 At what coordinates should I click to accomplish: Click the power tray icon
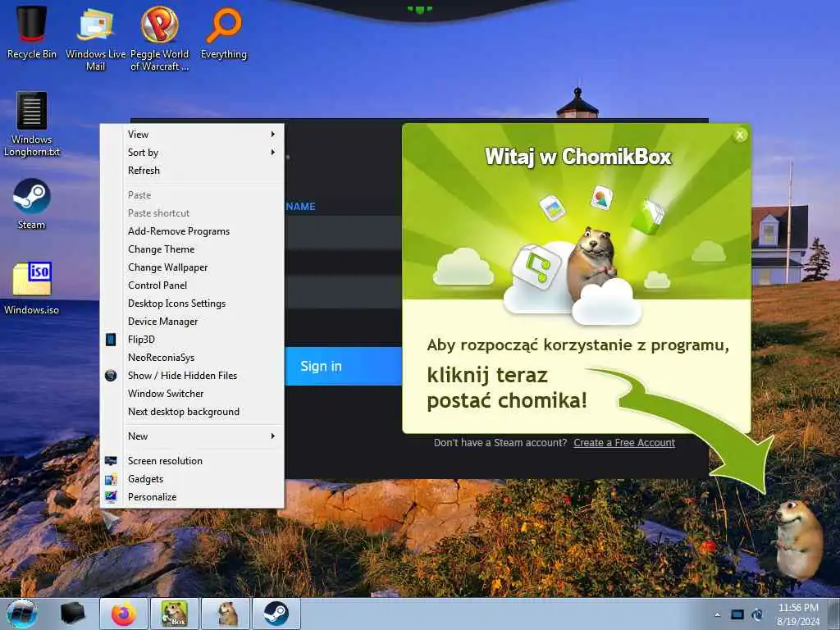click(x=757, y=614)
